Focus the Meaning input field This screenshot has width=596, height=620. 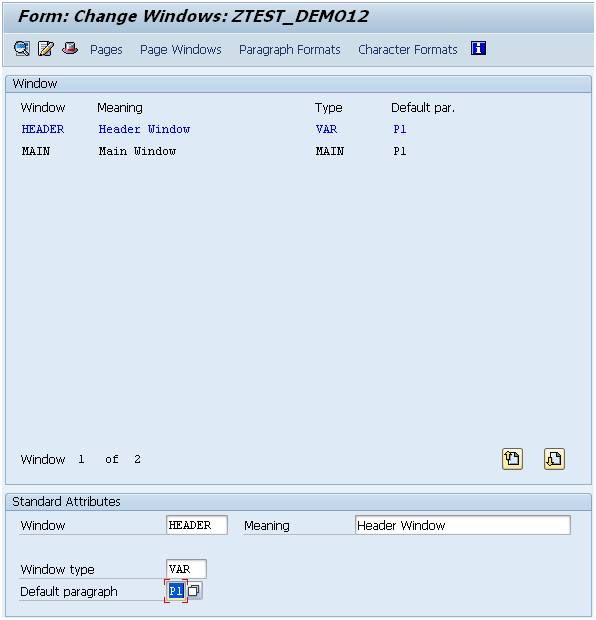462,525
